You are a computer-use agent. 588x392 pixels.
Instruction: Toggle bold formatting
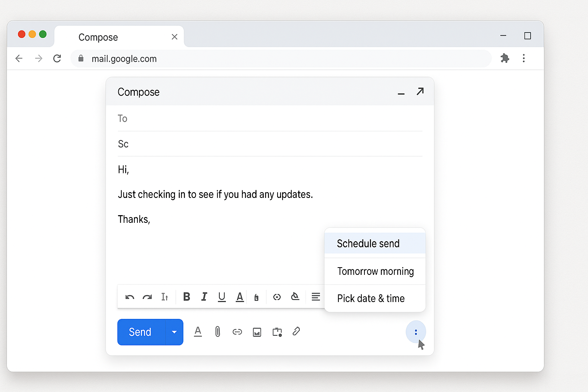pyautogui.click(x=186, y=297)
